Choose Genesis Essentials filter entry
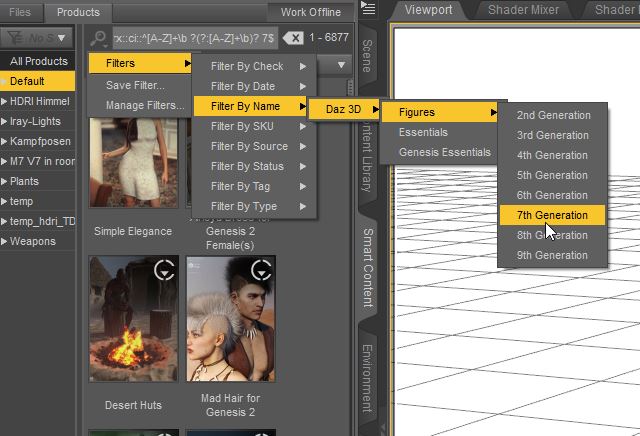The width and height of the screenshot is (640, 436). (x=440, y=152)
